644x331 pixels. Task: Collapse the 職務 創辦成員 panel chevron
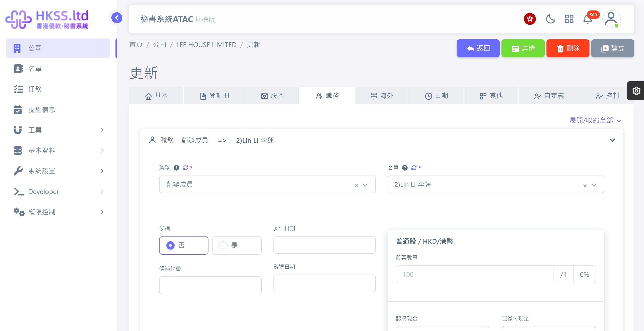(x=612, y=140)
